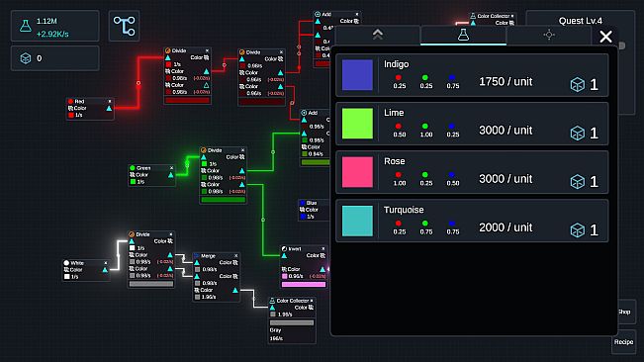644x362 pixels.
Task: Click the Gray Color Collector's input port triangle
Action: tap(272, 308)
